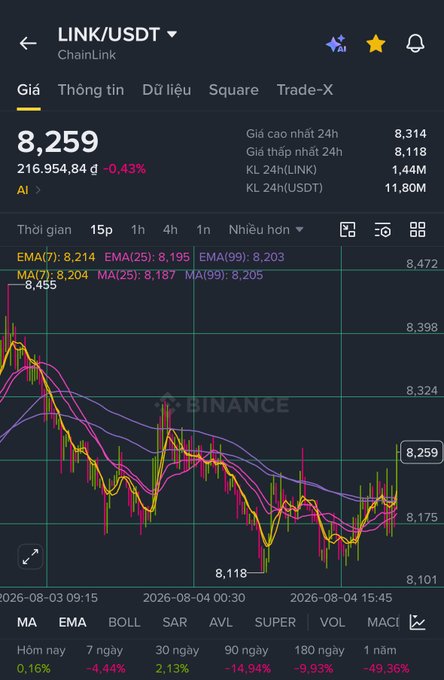444x680 pixels.
Task: Switch to the Trade-X tab
Action: pyautogui.click(x=305, y=90)
